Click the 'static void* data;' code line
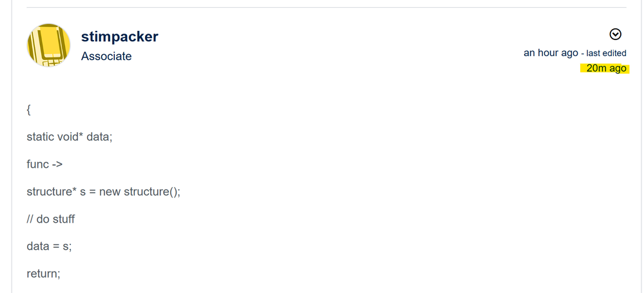Viewport: 644px width, 293px height. pyautogui.click(x=70, y=137)
